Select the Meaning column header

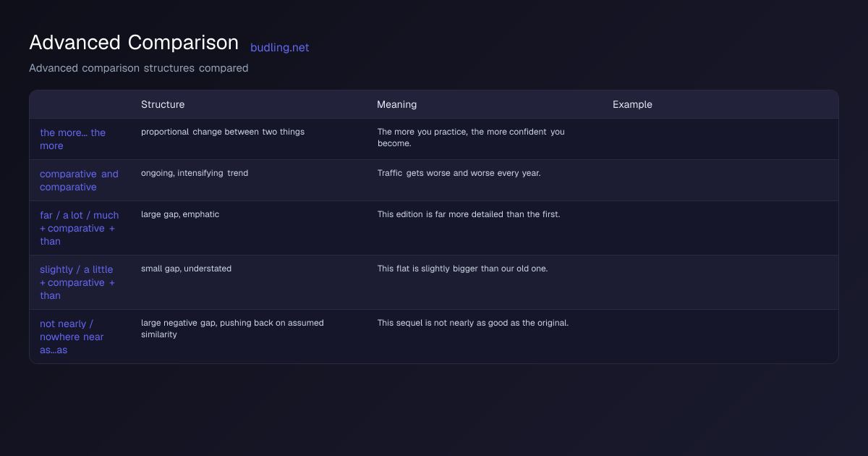[396, 104]
